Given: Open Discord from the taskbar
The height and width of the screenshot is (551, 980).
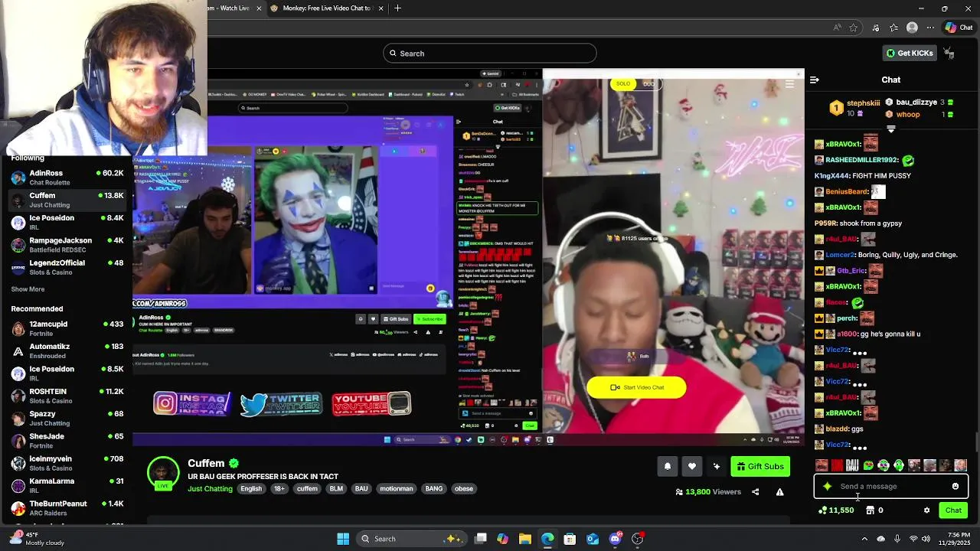Looking at the screenshot, I should point(615,539).
